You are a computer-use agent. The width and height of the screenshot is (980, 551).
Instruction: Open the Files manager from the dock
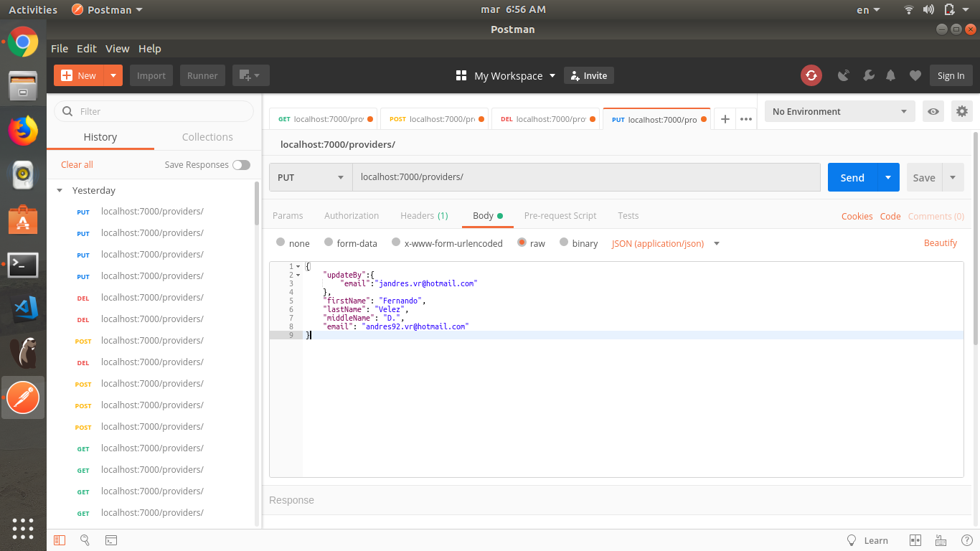point(23,86)
